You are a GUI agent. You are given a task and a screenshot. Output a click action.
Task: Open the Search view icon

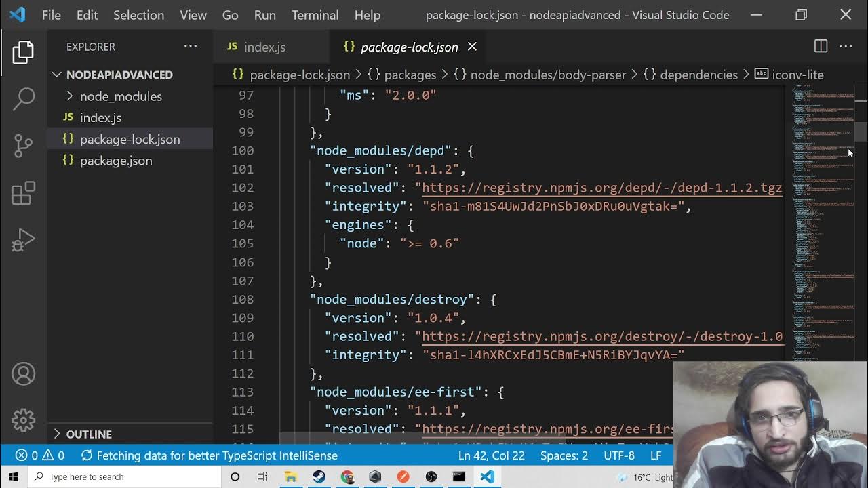pyautogui.click(x=23, y=99)
